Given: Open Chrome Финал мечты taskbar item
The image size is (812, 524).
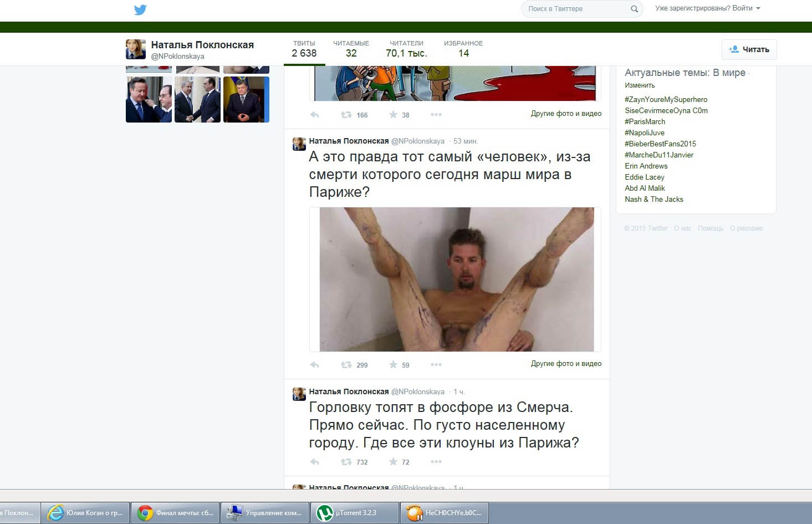Looking at the screenshot, I should (x=176, y=513).
